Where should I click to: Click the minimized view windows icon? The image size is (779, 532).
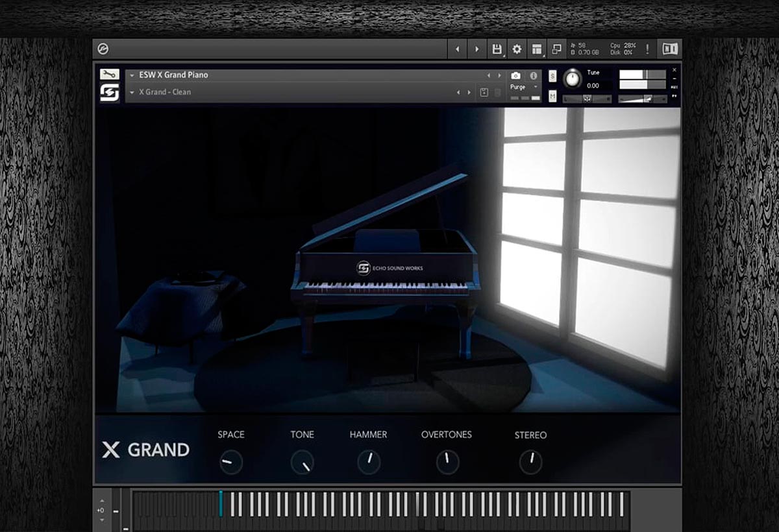click(x=556, y=49)
